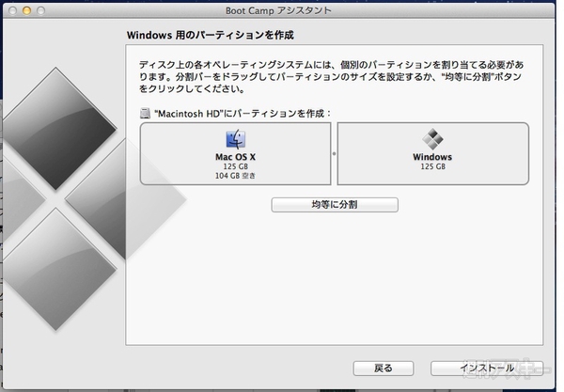Click the Windows partition 125 GB text

(x=432, y=166)
